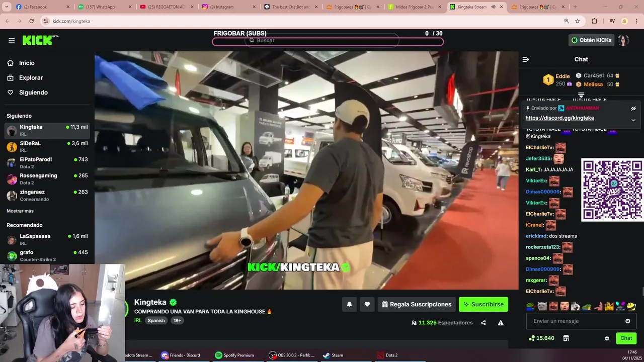Click the Obtén KICKs button
This screenshot has width=644, height=362.
(x=592, y=40)
